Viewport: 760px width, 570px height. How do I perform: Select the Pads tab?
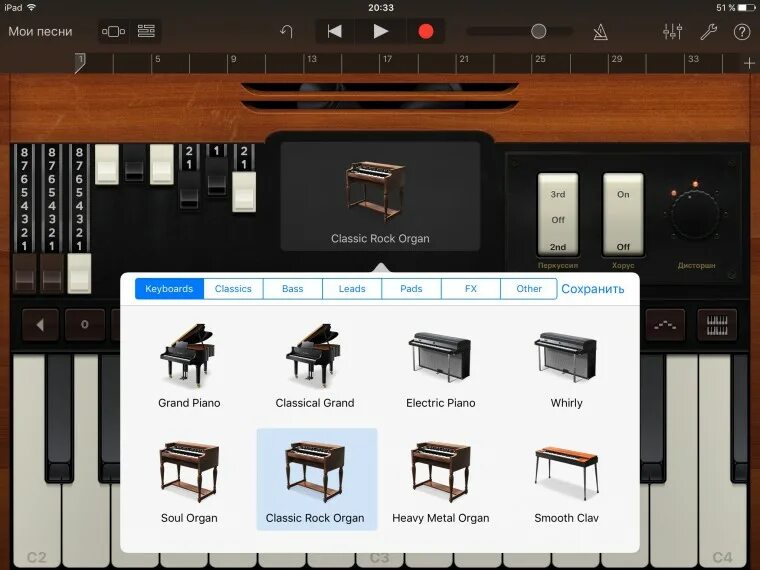point(411,289)
